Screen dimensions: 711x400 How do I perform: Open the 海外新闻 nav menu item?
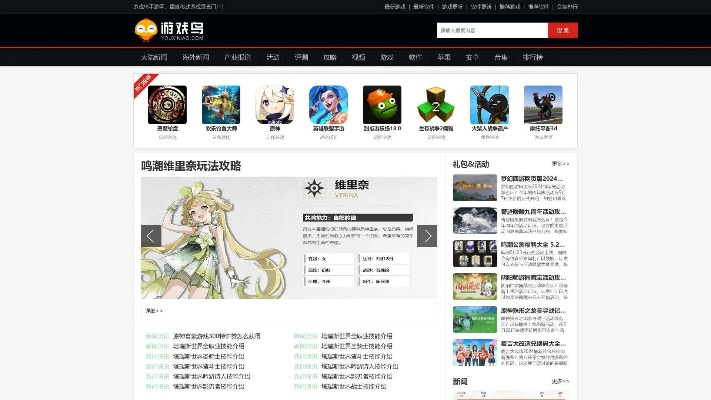coord(195,57)
